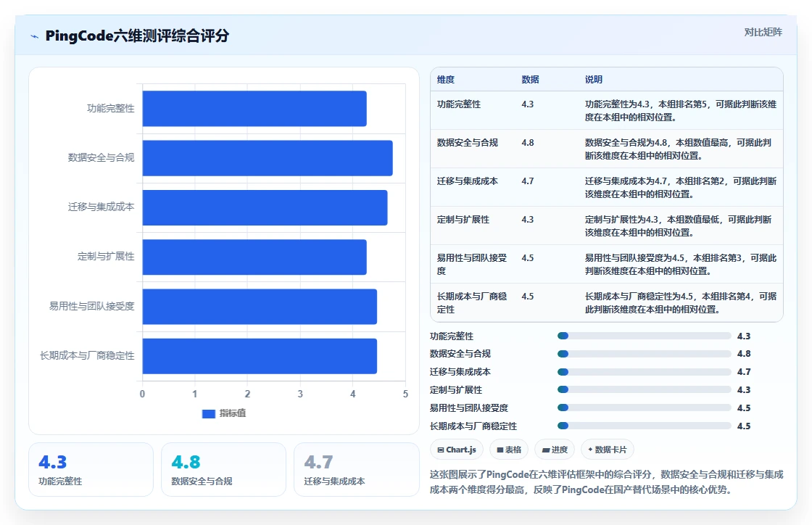Click the 迁移与集成成本 progress bar showing 4.7
Screen dimensions: 812x525
click(x=645, y=372)
